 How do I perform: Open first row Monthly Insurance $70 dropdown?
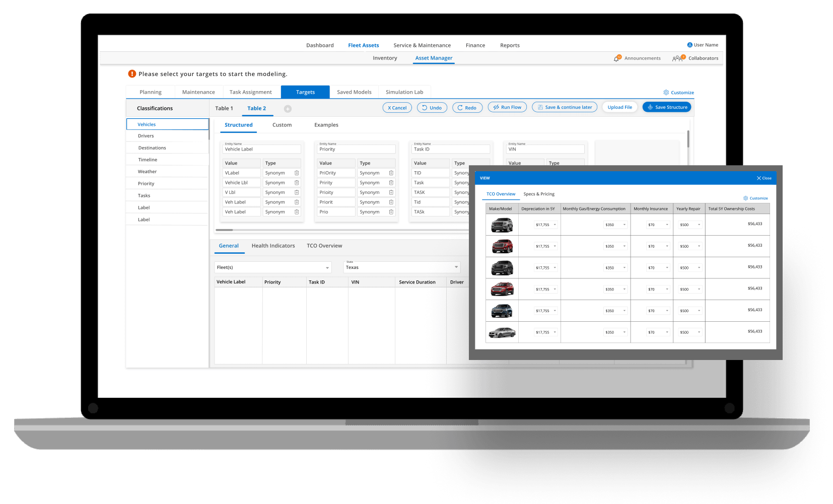pyautogui.click(x=667, y=225)
